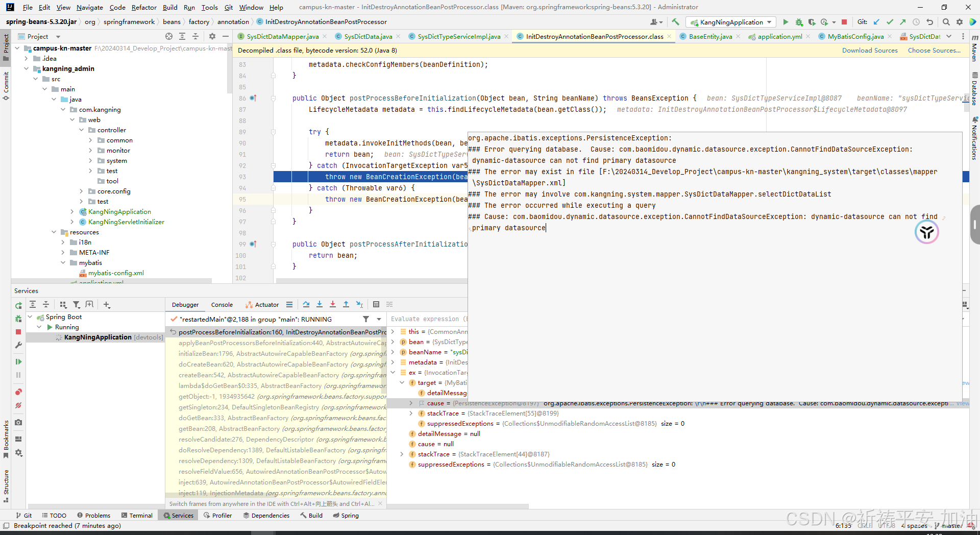Screen dimensions: 980x535
Task: Switch to the Console tab
Action: 222,305
